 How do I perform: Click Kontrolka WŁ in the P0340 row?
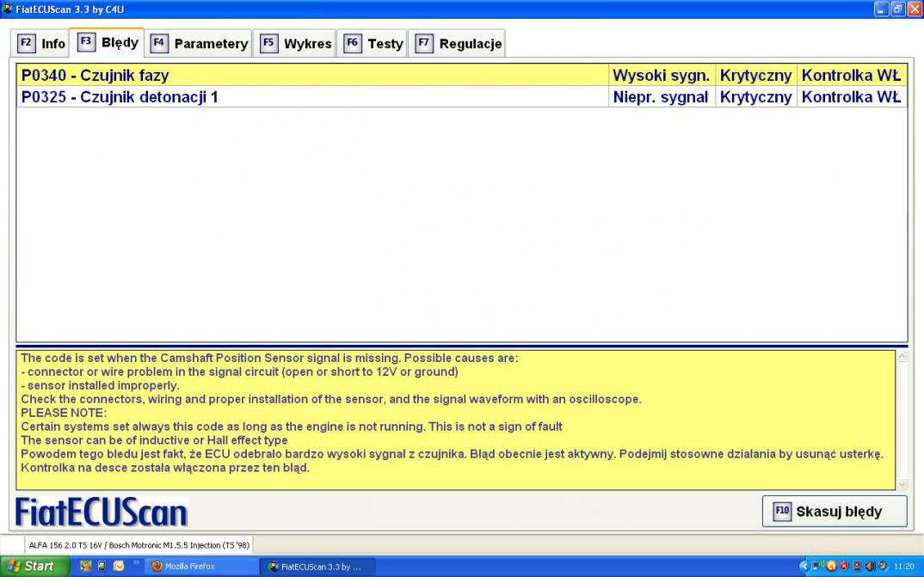click(x=852, y=76)
